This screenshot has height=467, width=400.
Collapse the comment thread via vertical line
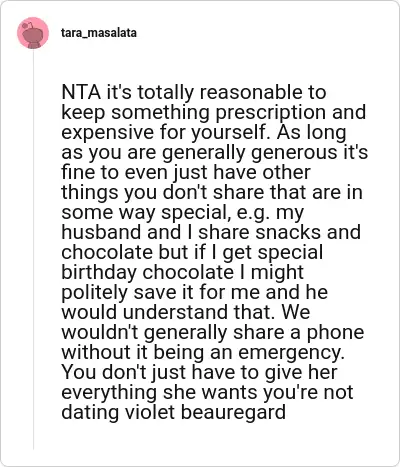(33, 249)
